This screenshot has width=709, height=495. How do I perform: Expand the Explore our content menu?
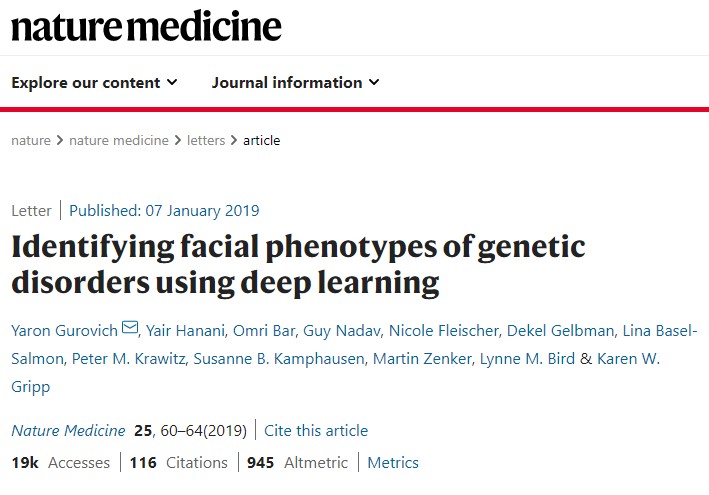coord(94,83)
